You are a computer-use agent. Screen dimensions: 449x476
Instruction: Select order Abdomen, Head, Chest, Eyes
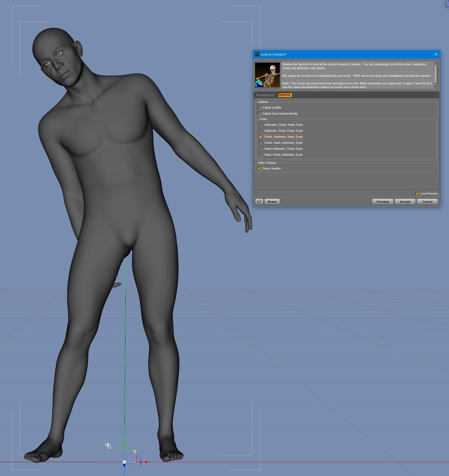[261, 131]
